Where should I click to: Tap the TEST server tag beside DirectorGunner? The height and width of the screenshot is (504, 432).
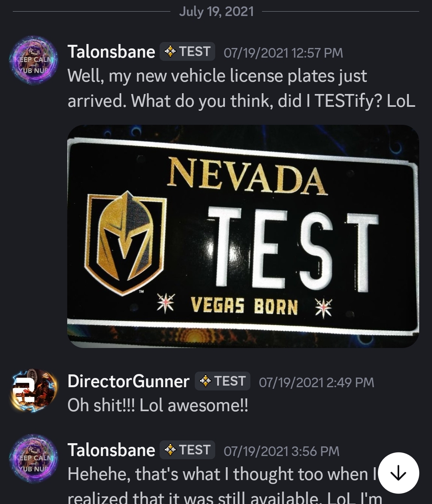pyautogui.click(x=222, y=381)
